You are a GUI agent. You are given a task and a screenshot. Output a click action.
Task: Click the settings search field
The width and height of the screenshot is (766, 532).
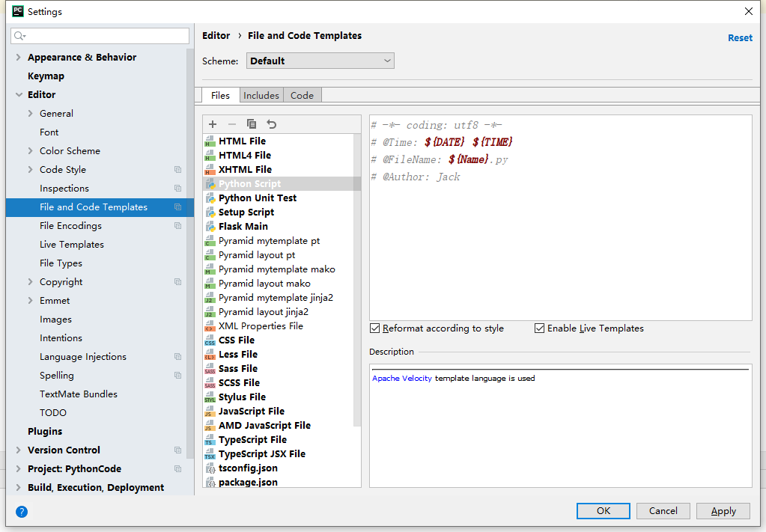pyautogui.click(x=100, y=36)
